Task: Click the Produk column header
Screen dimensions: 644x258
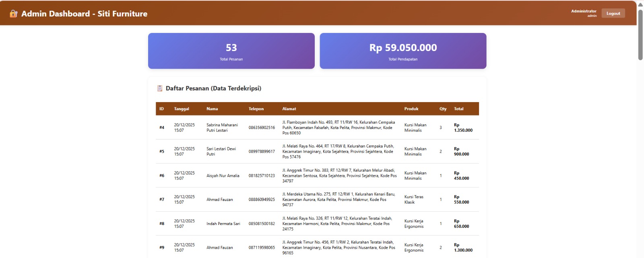Action: click(x=411, y=109)
